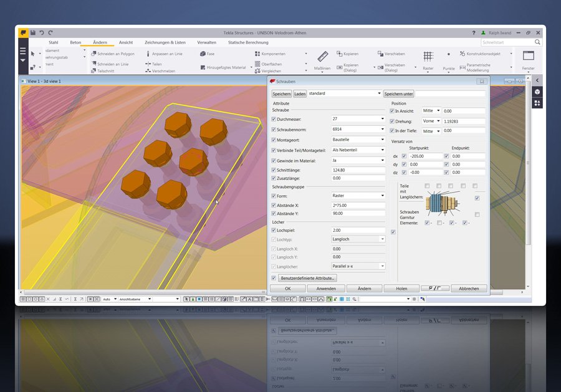
Task: Open the Raster grid tool
Action: coord(428,57)
